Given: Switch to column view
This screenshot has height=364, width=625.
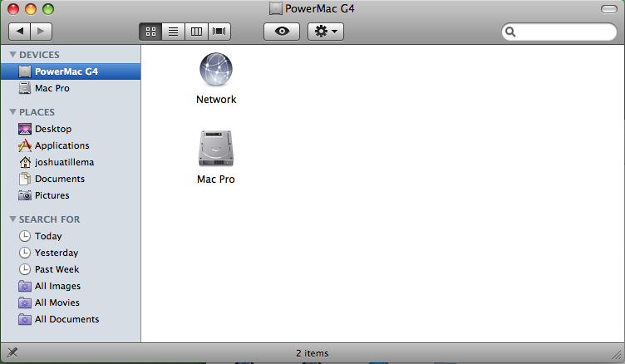Looking at the screenshot, I should tap(196, 32).
